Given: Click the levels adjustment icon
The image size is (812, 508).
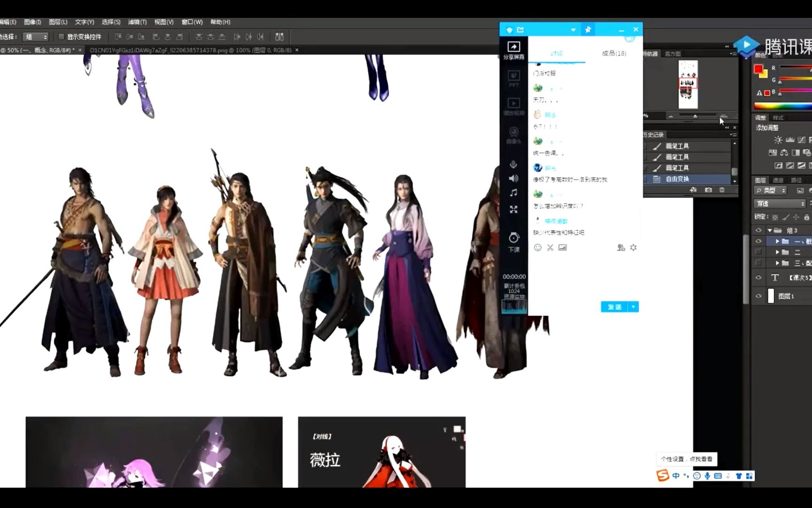Looking at the screenshot, I should point(790,140).
